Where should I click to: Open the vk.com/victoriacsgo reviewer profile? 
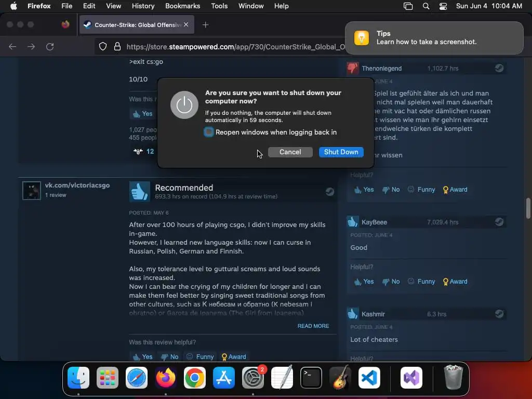coord(77,185)
